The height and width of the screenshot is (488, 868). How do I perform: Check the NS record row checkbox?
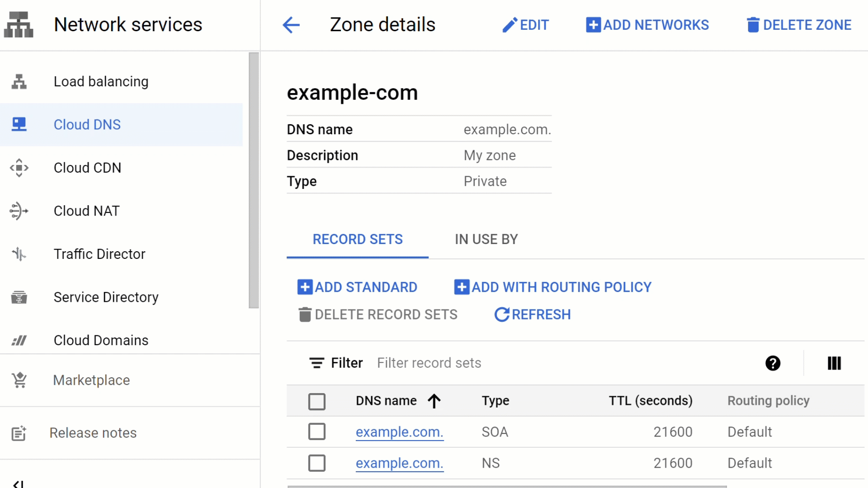click(x=316, y=463)
